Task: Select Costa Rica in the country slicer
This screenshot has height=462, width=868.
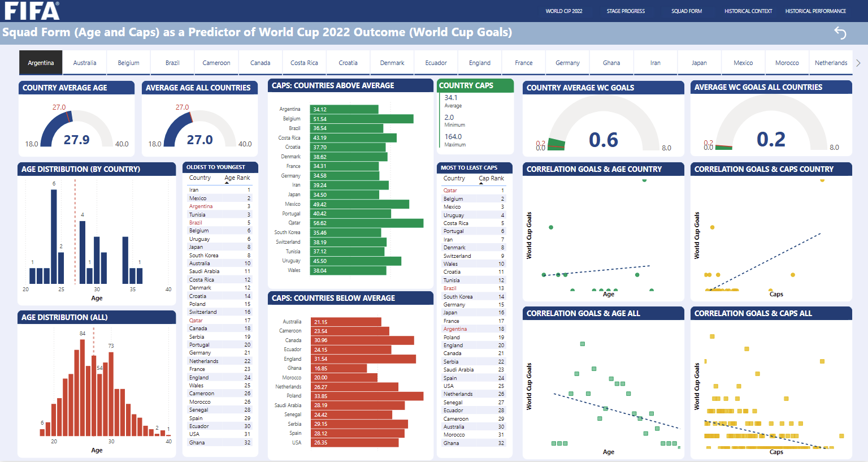Action: (304, 63)
